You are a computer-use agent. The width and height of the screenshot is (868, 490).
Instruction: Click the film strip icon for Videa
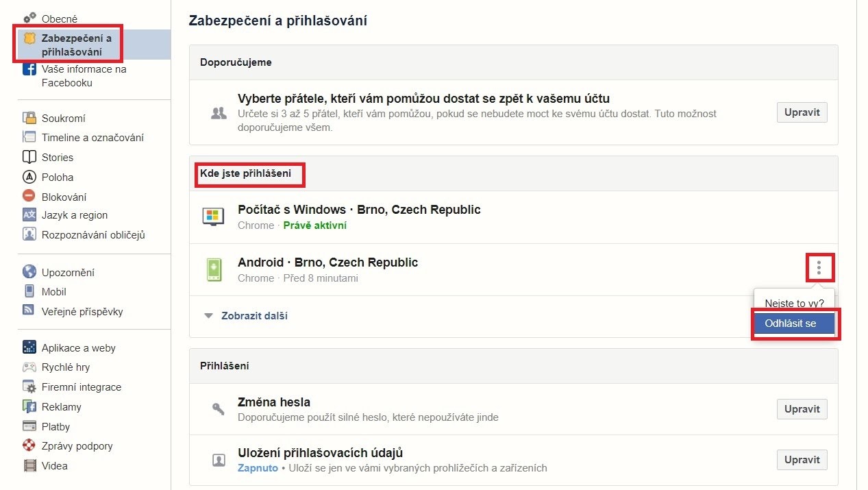pos(29,465)
